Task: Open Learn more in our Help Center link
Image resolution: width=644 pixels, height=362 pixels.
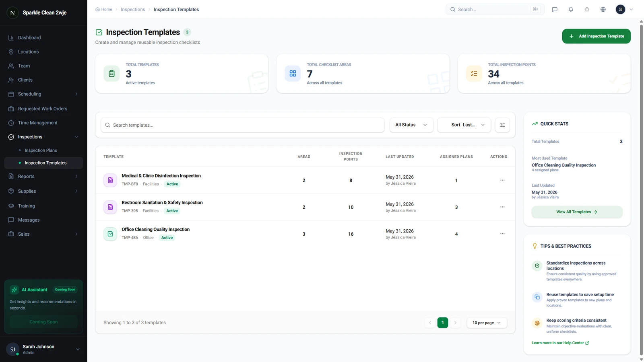Action: pos(560,343)
